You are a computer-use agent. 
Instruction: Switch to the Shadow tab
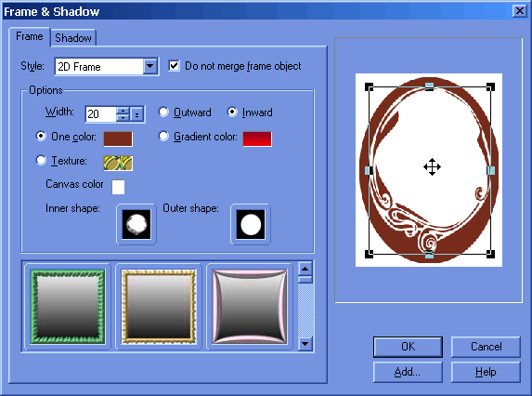pos(73,38)
